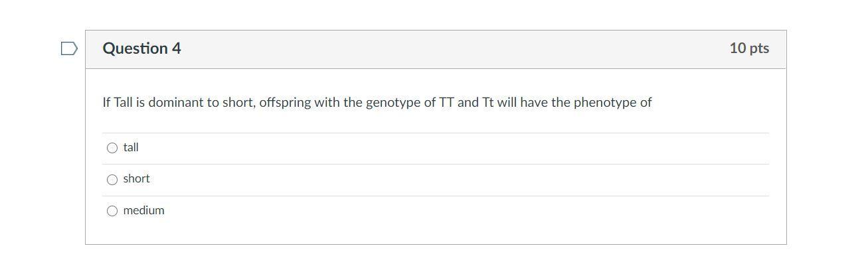Select the "tall" radio button
This screenshot has width=868, height=268.
pos(112,148)
